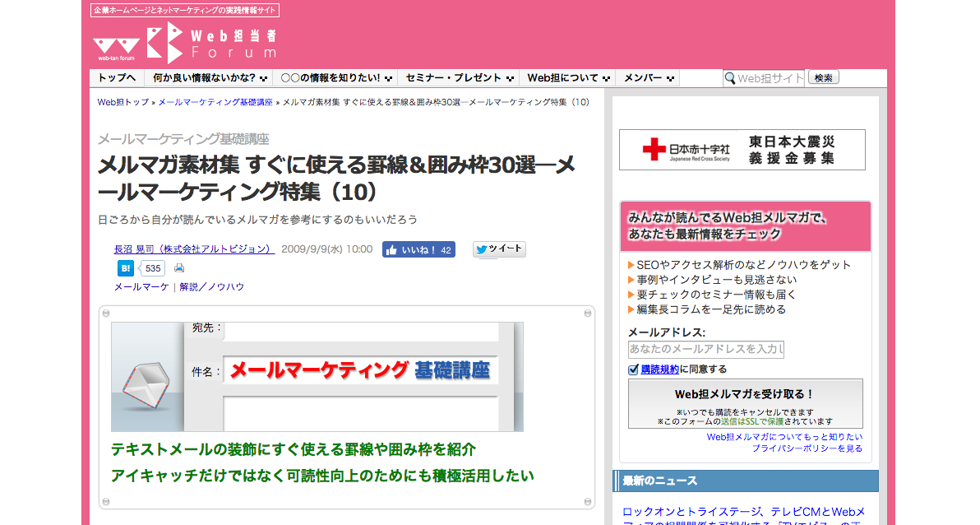
Task: Focus the Web担サイト search field
Action: click(x=764, y=78)
